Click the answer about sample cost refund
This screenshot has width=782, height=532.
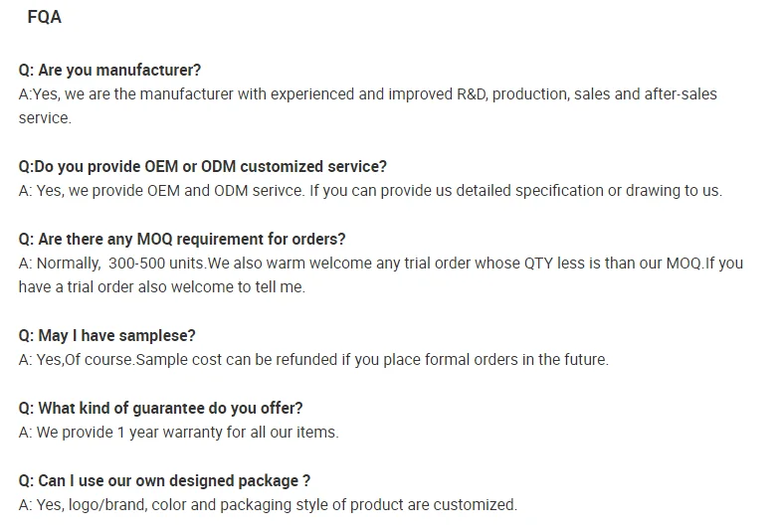tap(313, 360)
